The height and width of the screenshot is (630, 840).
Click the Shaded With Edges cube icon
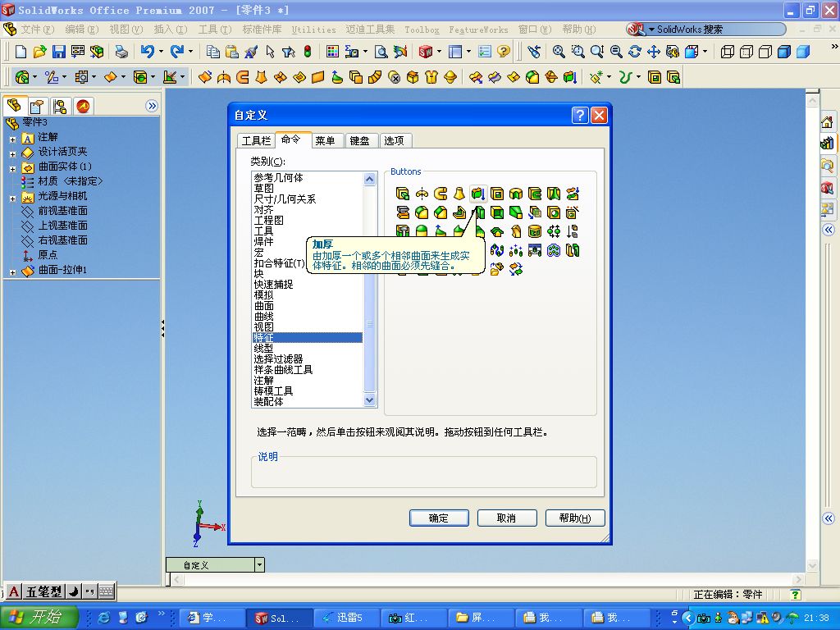(783, 52)
